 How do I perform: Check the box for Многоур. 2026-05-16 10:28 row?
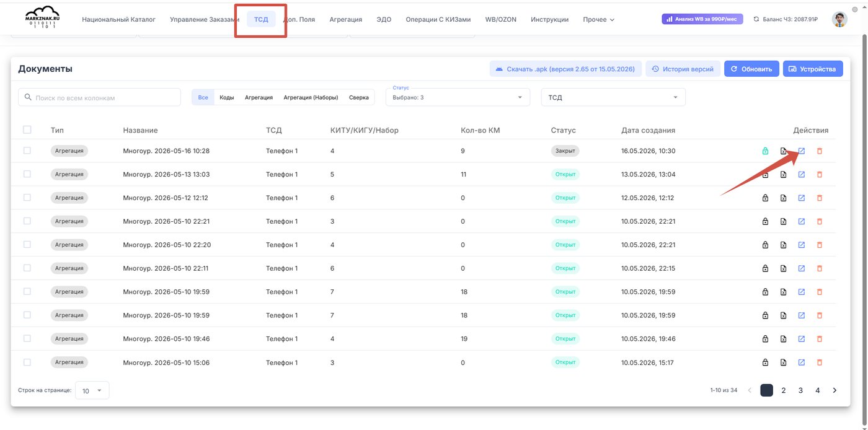point(27,151)
